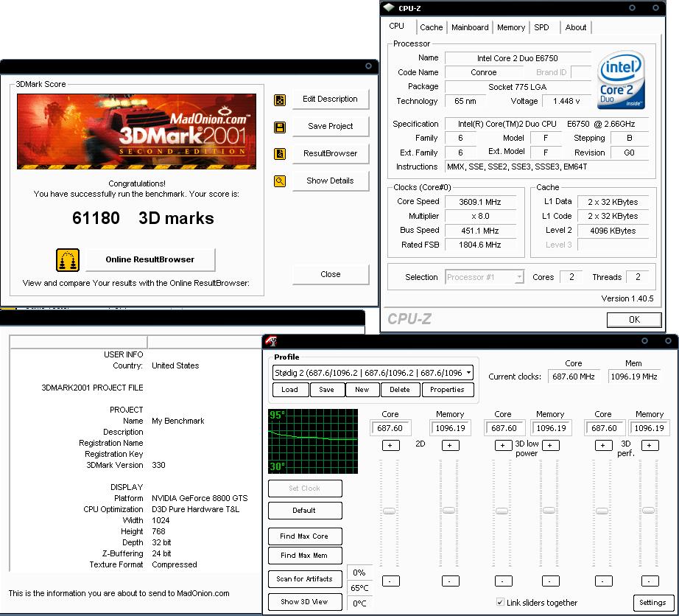Screen dimensions: 679x616
Task: Click the Name field Intel Core 2 Duo E6750
Action: pyautogui.click(x=518, y=58)
